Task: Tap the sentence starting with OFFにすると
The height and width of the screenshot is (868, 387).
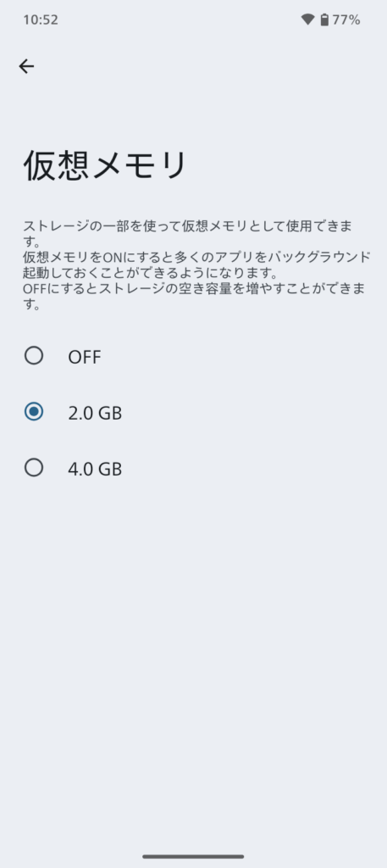Action: [x=195, y=296]
